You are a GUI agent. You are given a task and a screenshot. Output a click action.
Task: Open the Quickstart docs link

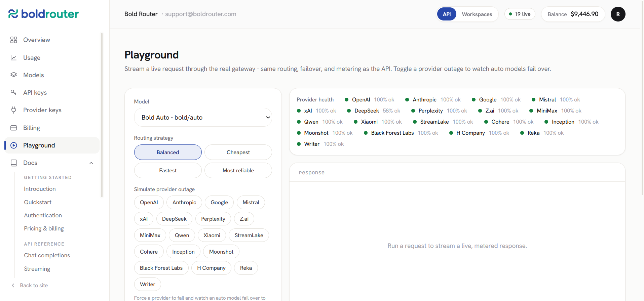38,202
